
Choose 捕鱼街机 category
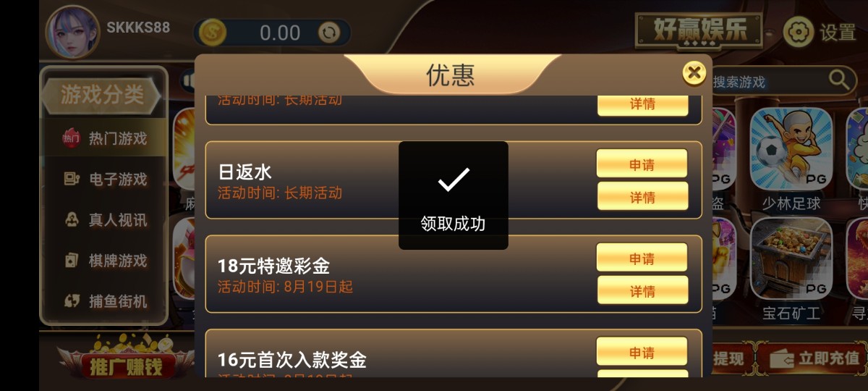105,300
